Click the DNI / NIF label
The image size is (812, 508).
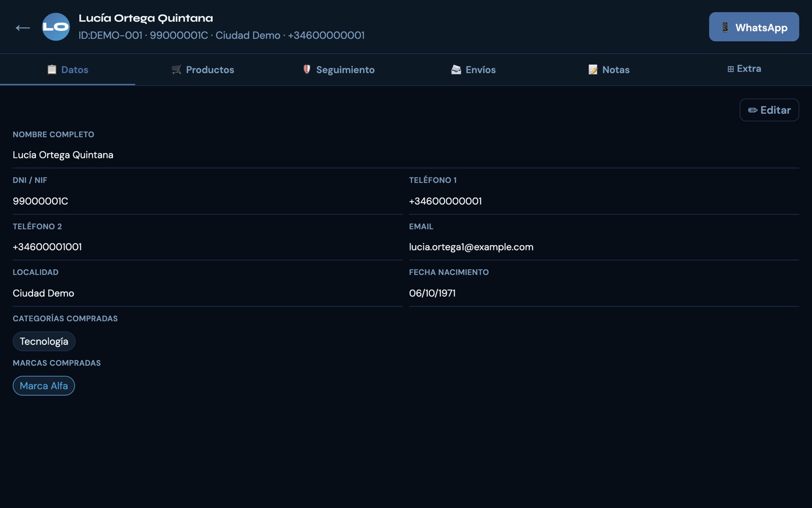pos(30,180)
